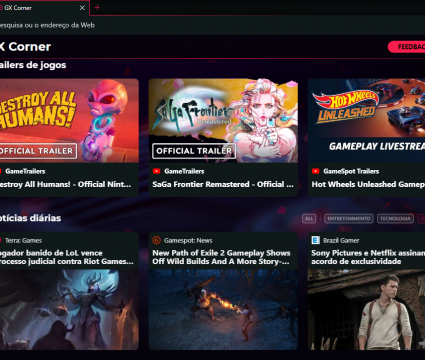Open the Hot Wheels Unleashed Gameplay title
425x360 pixels.
tap(368, 184)
